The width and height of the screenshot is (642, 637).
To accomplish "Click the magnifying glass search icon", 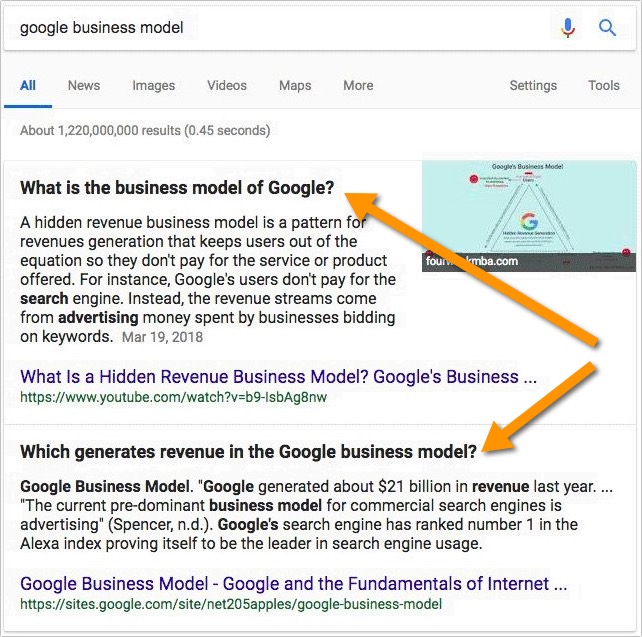I will 608,28.
